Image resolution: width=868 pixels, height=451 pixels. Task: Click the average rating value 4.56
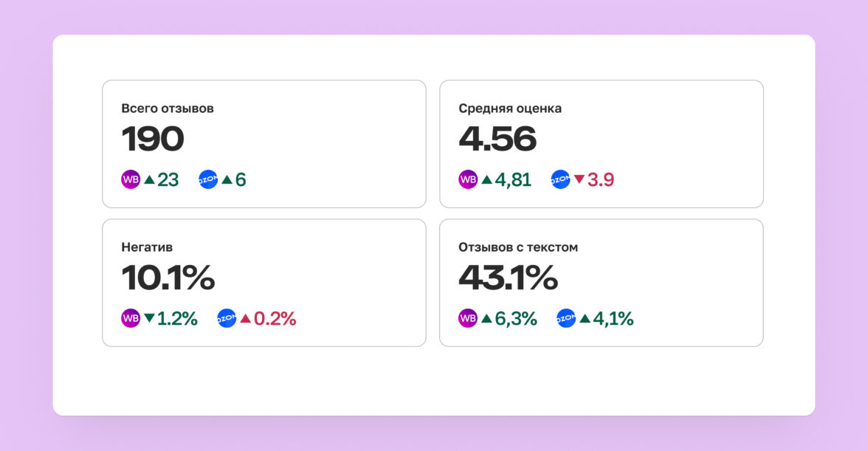[497, 140]
